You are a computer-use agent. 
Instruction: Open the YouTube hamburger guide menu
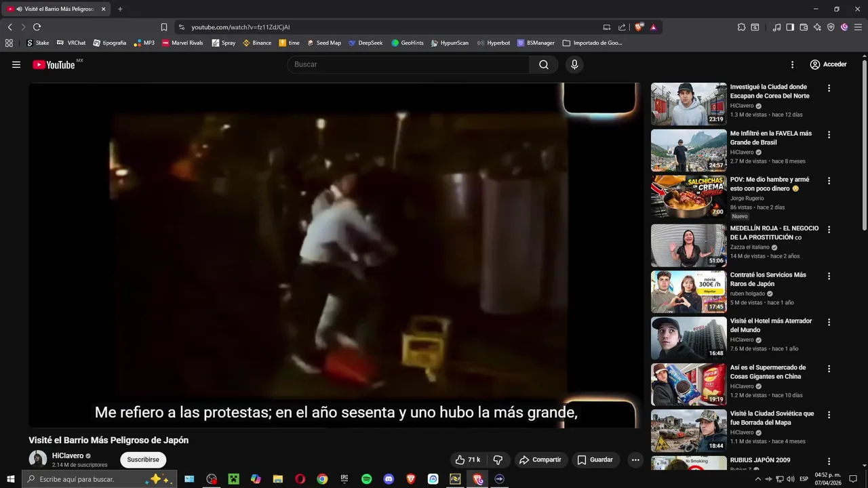coord(16,64)
